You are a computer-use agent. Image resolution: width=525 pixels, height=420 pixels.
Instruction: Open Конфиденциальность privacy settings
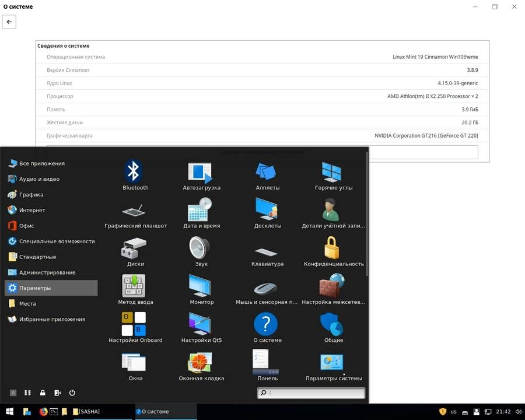334,251
